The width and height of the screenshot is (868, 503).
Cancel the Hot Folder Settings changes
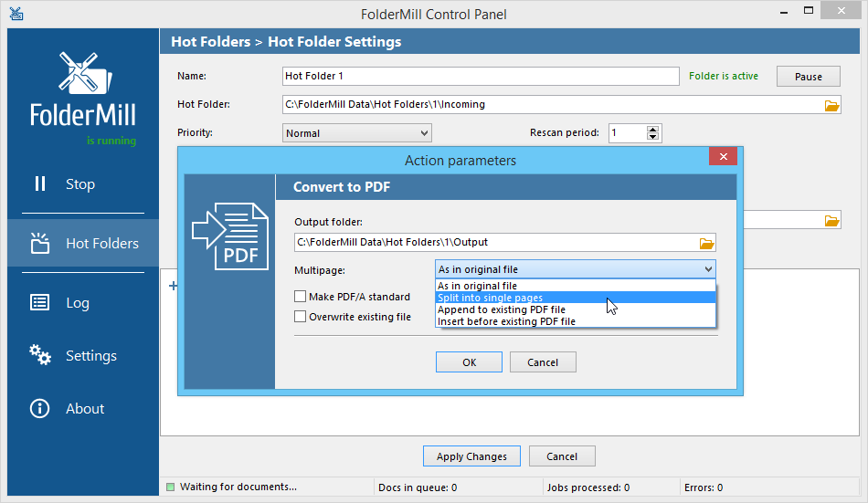tap(562, 456)
